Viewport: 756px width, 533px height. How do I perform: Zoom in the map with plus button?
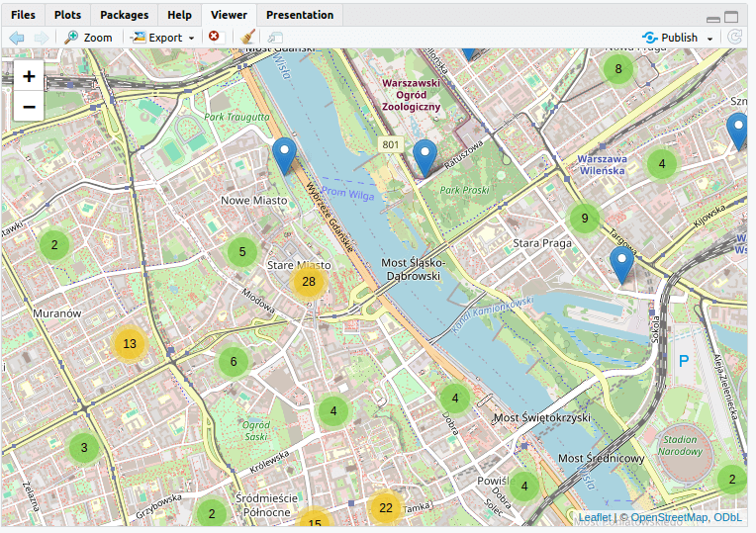29,76
